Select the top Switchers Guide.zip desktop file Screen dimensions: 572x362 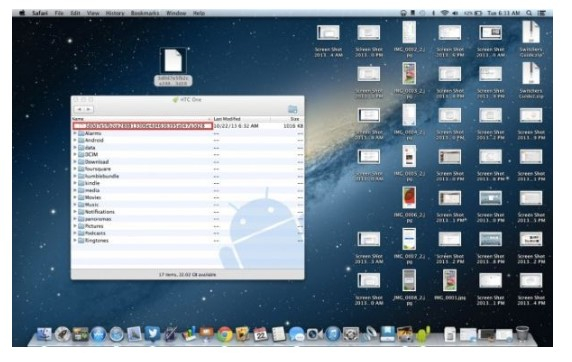click(x=531, y=39)
